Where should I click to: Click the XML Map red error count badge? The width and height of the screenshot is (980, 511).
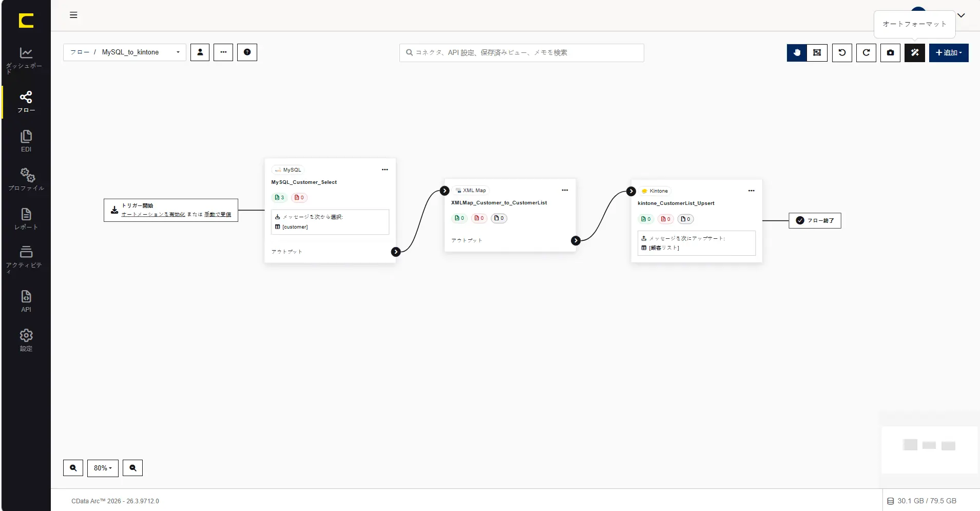coord(479,218)
